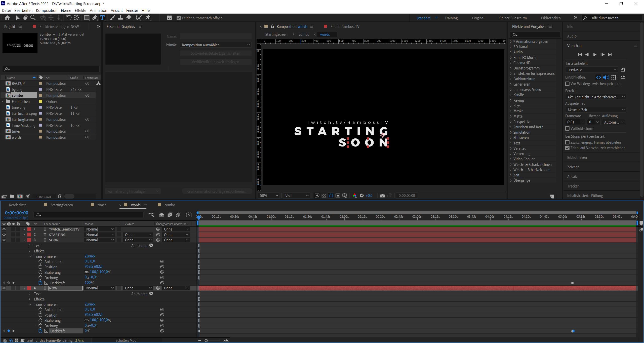644x343 pixels.
Task: Click Zurück for SOON Transformieren
Action: click(90, 256)
